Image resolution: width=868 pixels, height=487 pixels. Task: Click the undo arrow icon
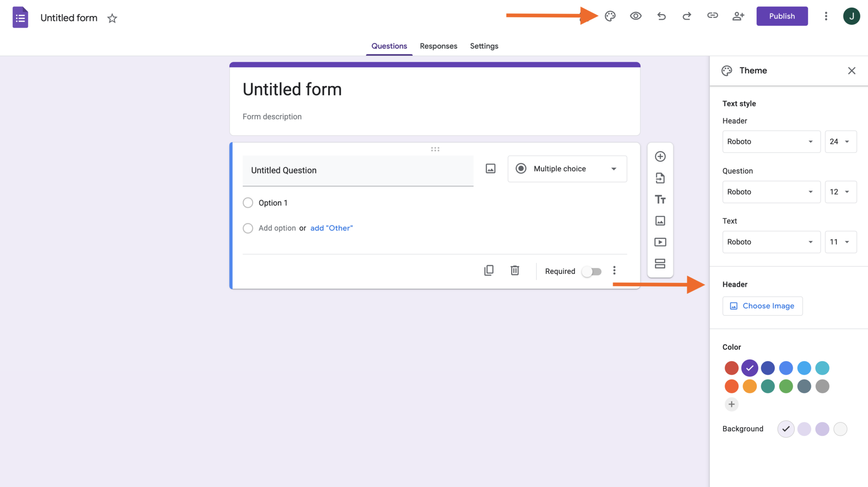click(x=661, y=16)
